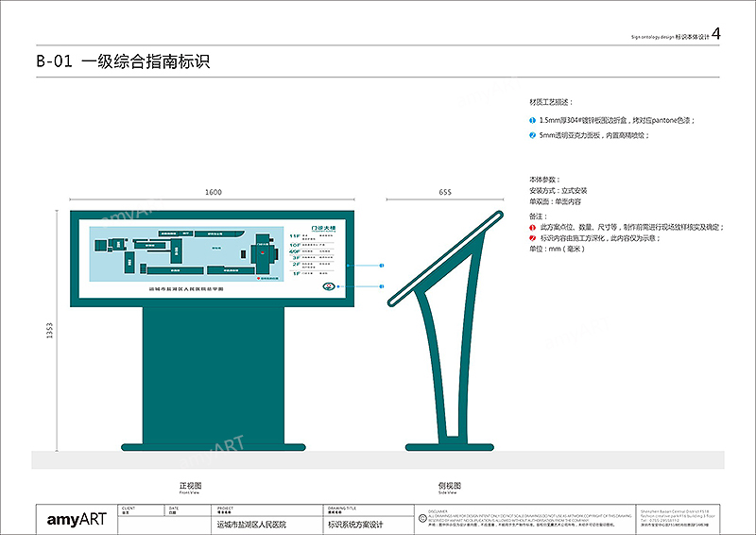756x535 pixels.
Task: Click the DISCLAIMER text block
Action: tap(529, 519)
